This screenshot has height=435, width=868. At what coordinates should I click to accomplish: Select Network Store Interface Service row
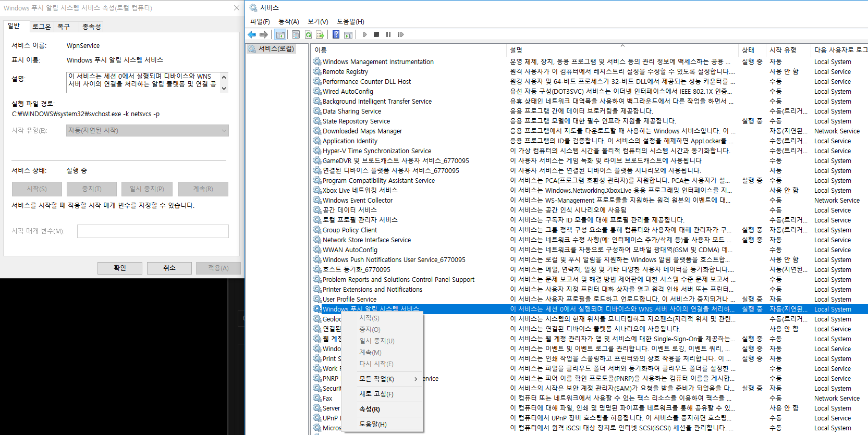click(590, 240)
